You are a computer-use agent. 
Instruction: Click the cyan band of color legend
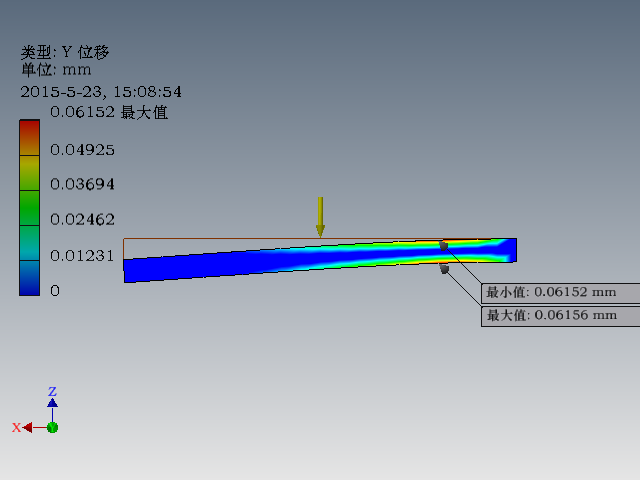click(x=29, y=243)
